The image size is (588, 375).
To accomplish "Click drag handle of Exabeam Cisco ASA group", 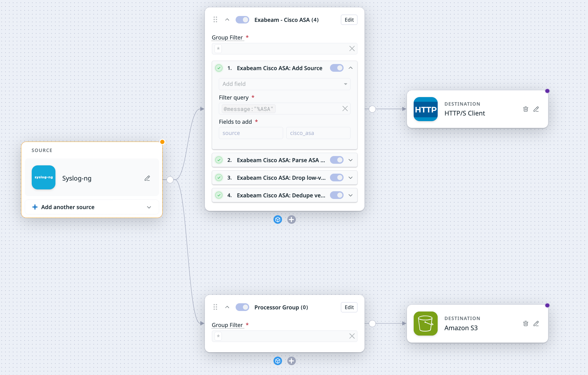I will click(x=215, y=20).
